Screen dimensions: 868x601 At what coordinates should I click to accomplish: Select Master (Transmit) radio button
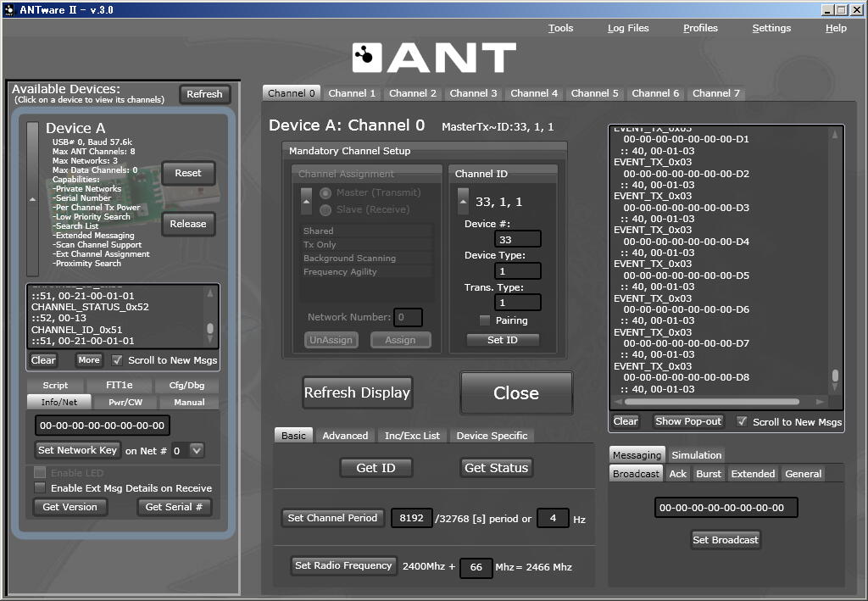pos(325,193)
